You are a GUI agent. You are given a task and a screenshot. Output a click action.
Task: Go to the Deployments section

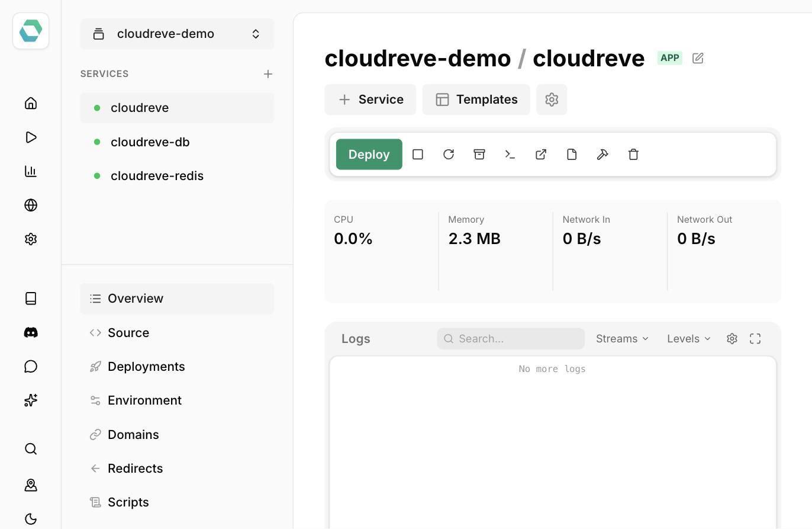(177, 367)
